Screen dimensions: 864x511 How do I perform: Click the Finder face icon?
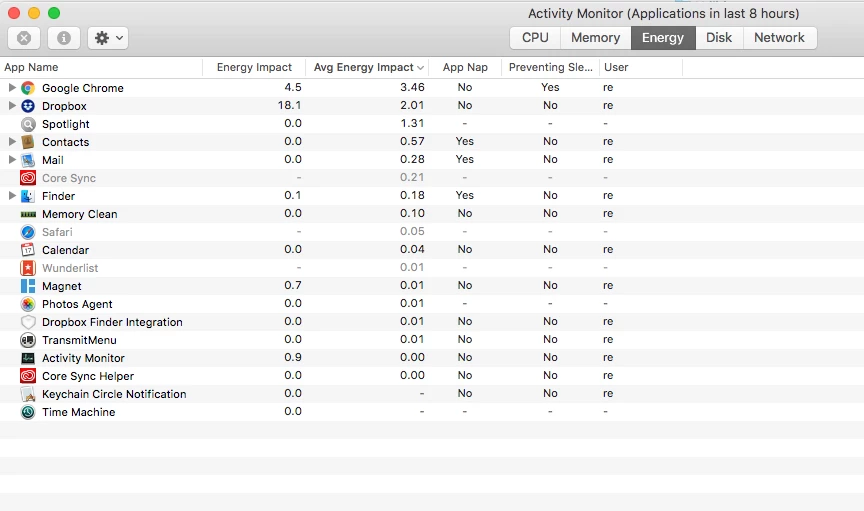point(28,196)
